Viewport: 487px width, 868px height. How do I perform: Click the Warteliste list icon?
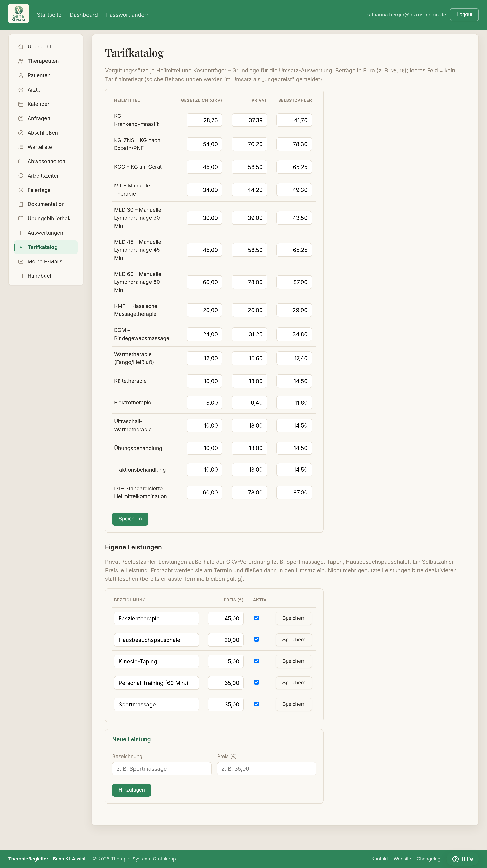pos(21,147)
